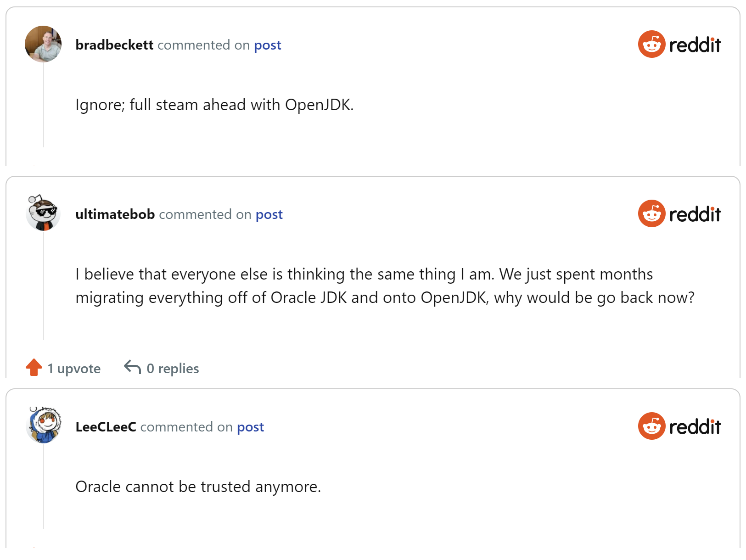Open the bradbeckett username link

tap(114, 45)
